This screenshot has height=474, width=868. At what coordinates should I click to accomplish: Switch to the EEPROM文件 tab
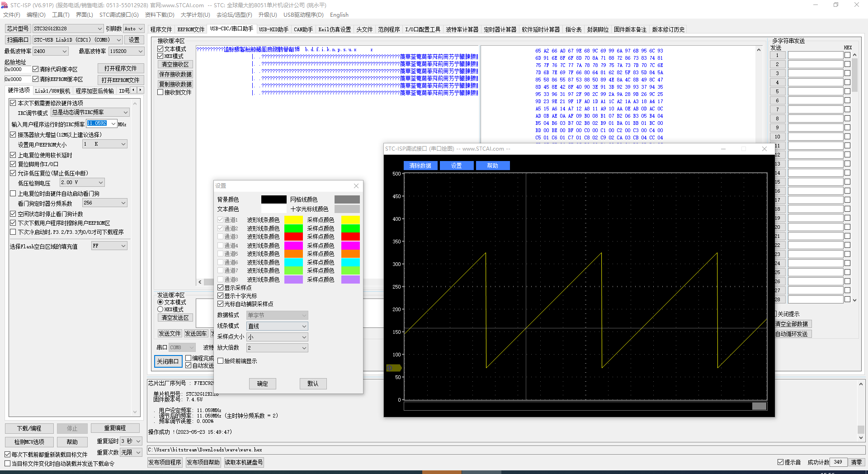coord(191,29)
